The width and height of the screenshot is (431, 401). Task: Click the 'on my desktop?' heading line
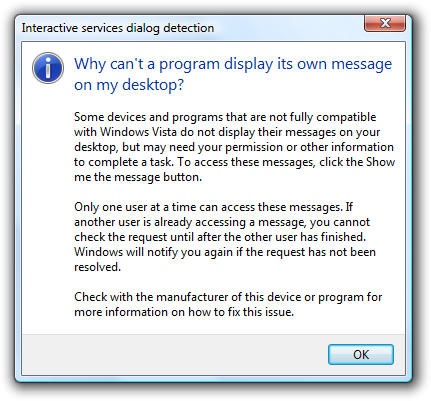(129, 85)
